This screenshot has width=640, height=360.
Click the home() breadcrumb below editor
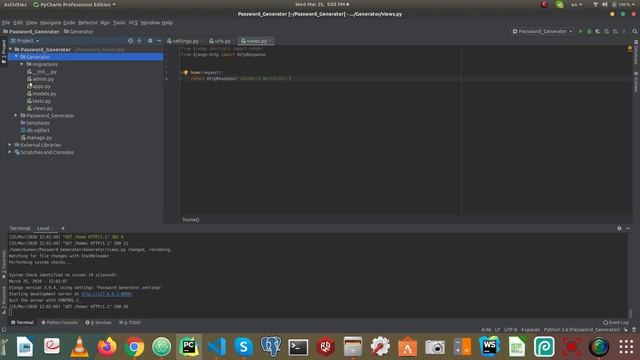point(191,220)
